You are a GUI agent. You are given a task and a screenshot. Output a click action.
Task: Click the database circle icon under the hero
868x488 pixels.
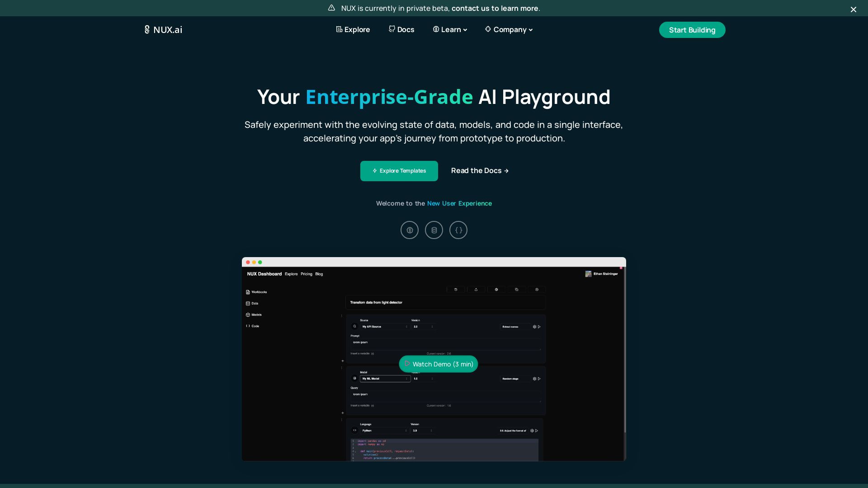click(x=434, y=230)
